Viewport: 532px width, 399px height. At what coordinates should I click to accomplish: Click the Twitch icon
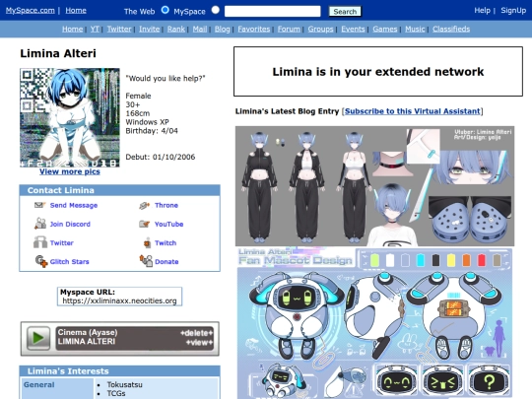click(x=147, y=242)
